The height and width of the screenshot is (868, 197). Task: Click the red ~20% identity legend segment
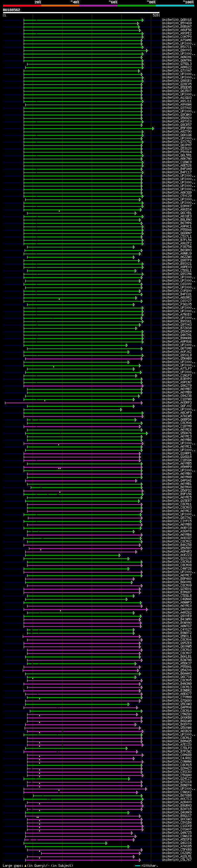[22, 6]
